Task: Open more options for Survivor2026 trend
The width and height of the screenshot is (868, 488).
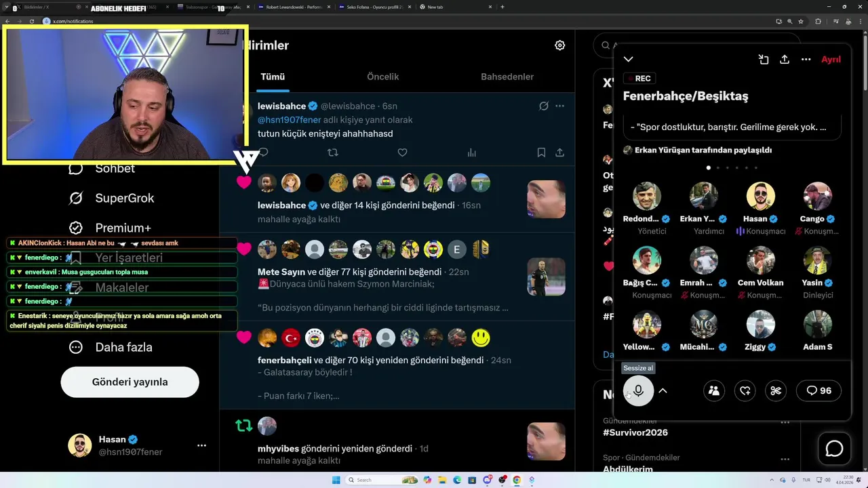Action: [x=785, y=422]
